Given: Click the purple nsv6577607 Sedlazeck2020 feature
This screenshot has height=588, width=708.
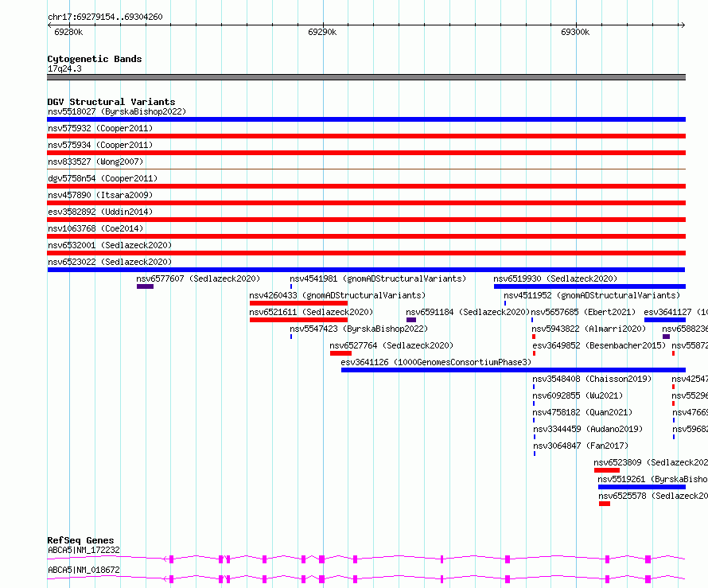Looking at the screenshot, I should click(145, 286).
